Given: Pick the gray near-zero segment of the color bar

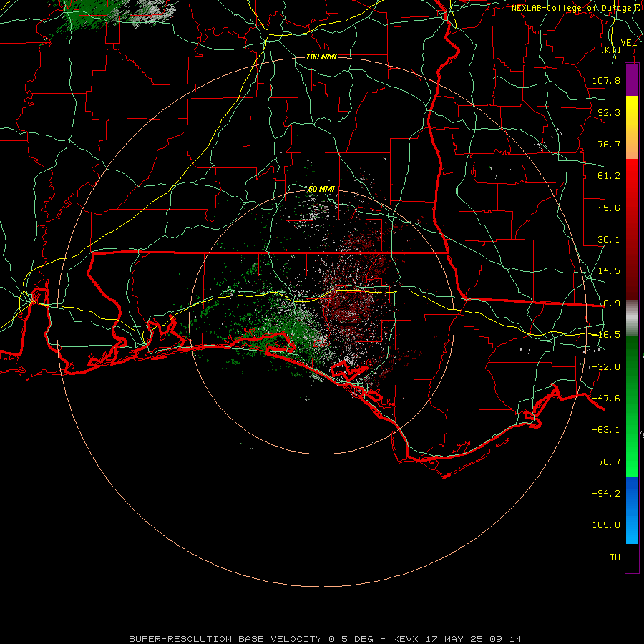Looking at the screenshot, I should coord(632,318).
